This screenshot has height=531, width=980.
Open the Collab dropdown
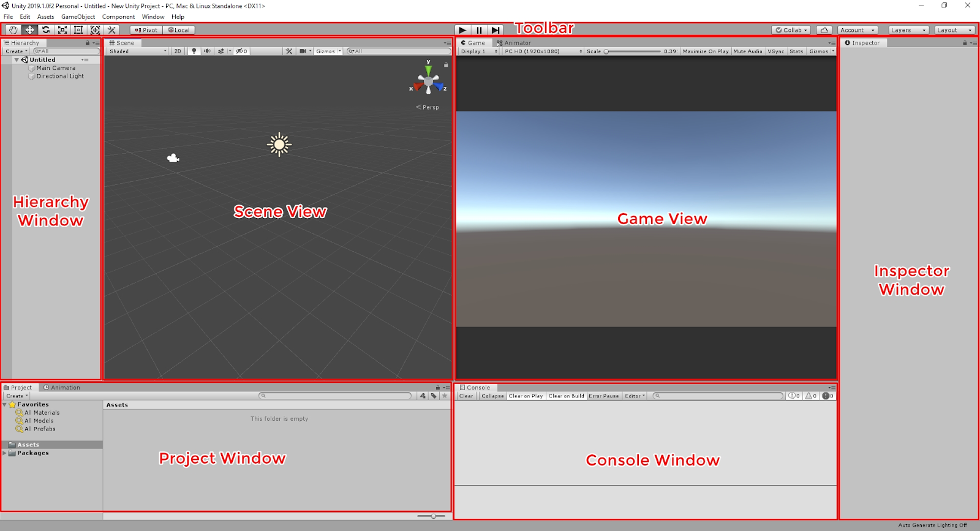(791, 30)
